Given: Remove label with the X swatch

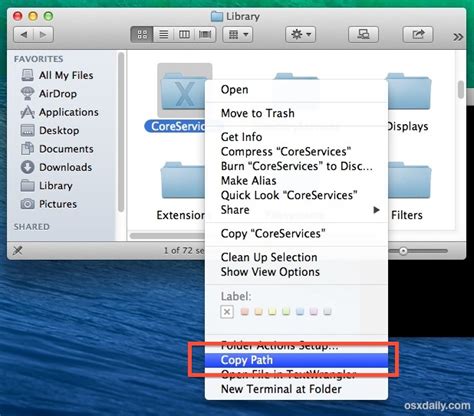Looking at the screenshot, I should (x=227, y=312).
